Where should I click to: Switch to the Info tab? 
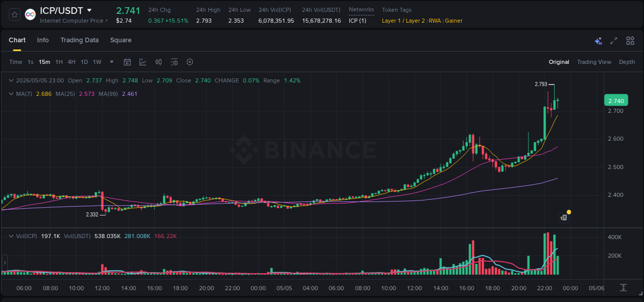coord(43,40)
